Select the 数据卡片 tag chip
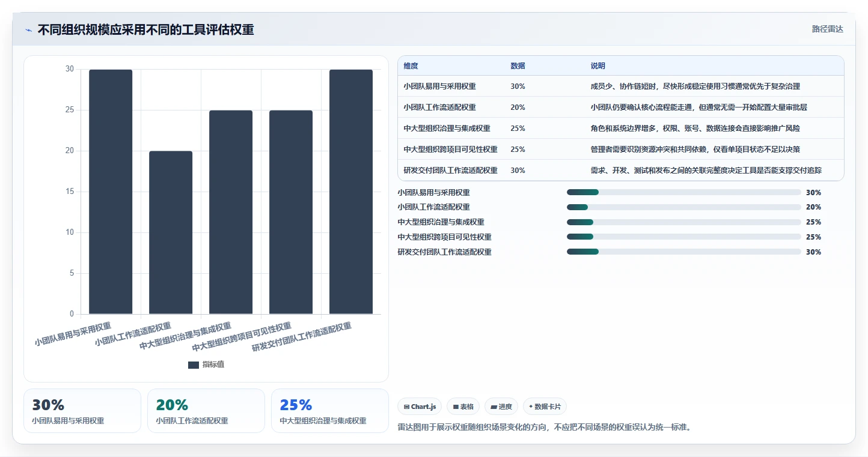868x457 pixels. pyautogui.click(x=545, y=407)
